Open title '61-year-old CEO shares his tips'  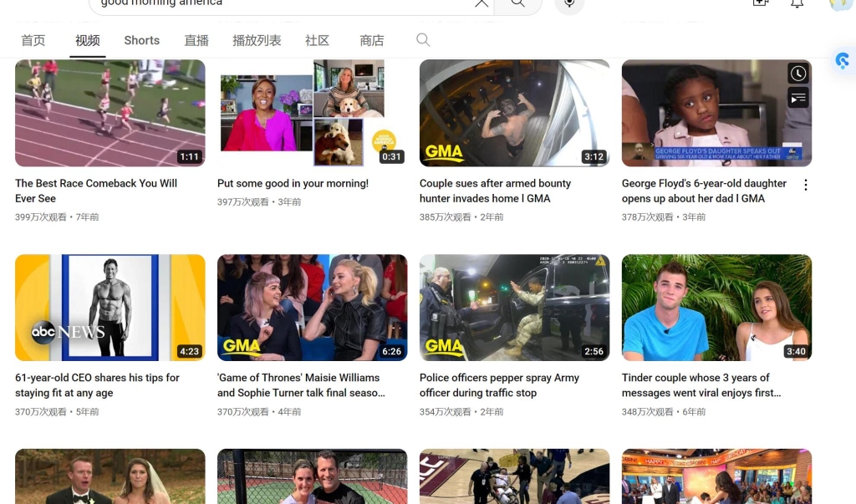(x=97, y=385)
